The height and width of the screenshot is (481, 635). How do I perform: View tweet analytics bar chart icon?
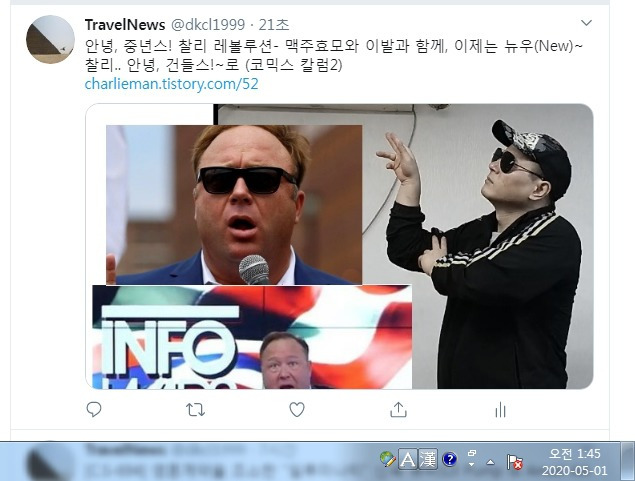(501, 410)
